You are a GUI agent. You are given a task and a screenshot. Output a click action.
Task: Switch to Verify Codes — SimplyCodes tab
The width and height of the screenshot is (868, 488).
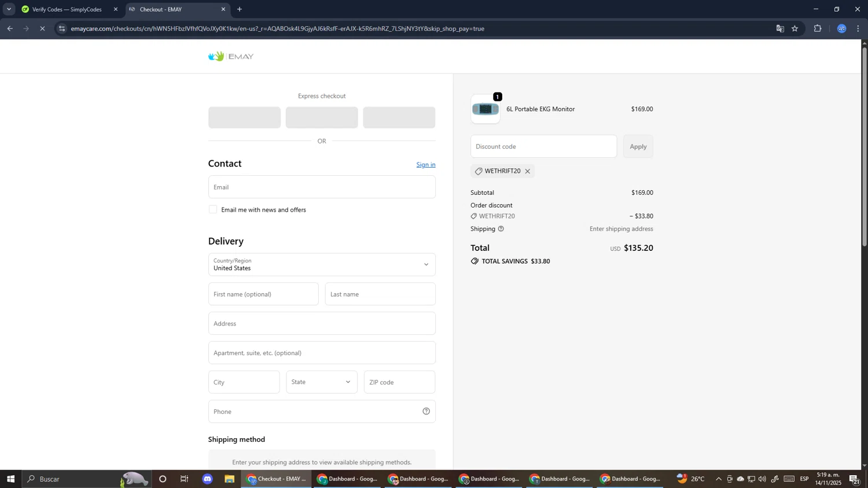(67, 9)
